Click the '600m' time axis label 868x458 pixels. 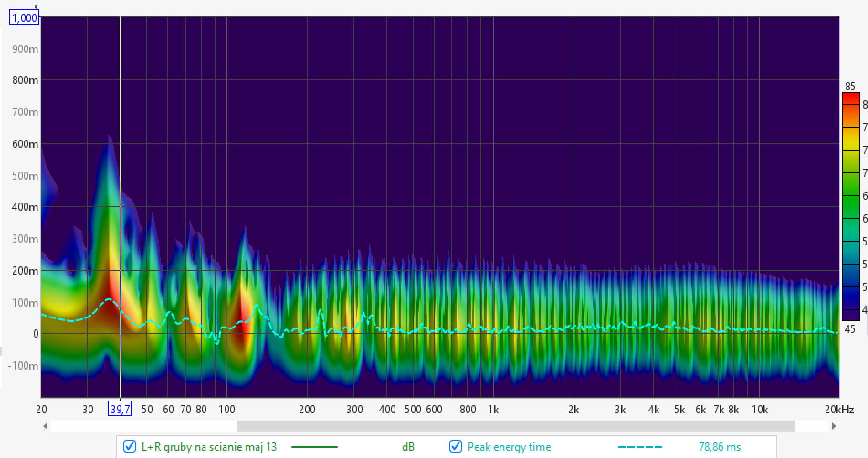pos(25,144)
